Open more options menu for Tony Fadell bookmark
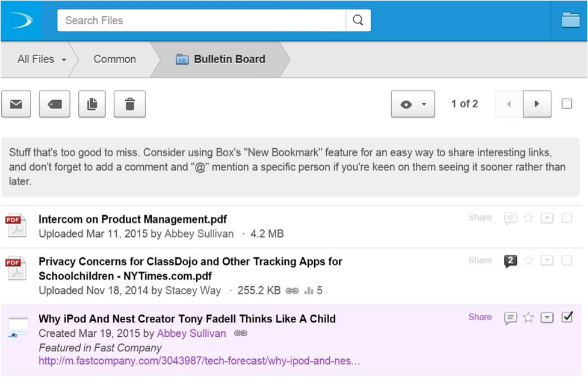Image resolution: width=588 pixels, height=379 pixels. click(546, 318)
